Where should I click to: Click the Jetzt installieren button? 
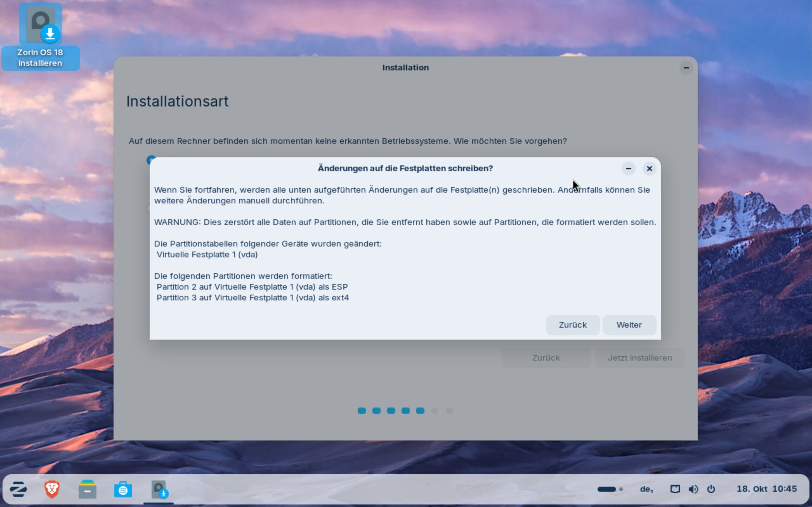[639, 358]
